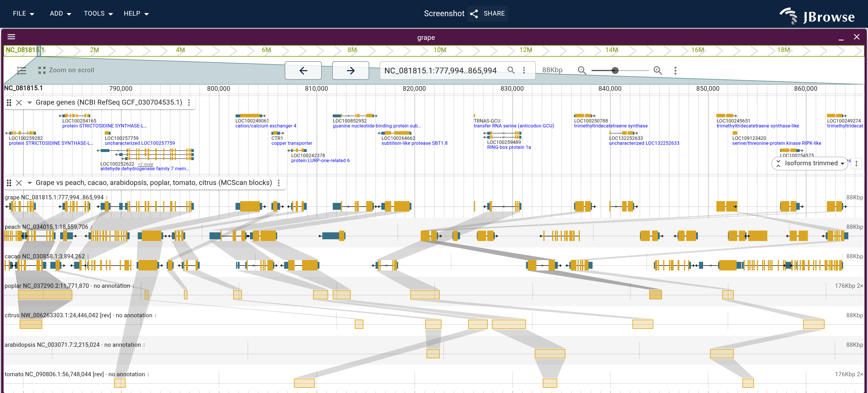Open poplar row options dots

click(x=133, y=286)
